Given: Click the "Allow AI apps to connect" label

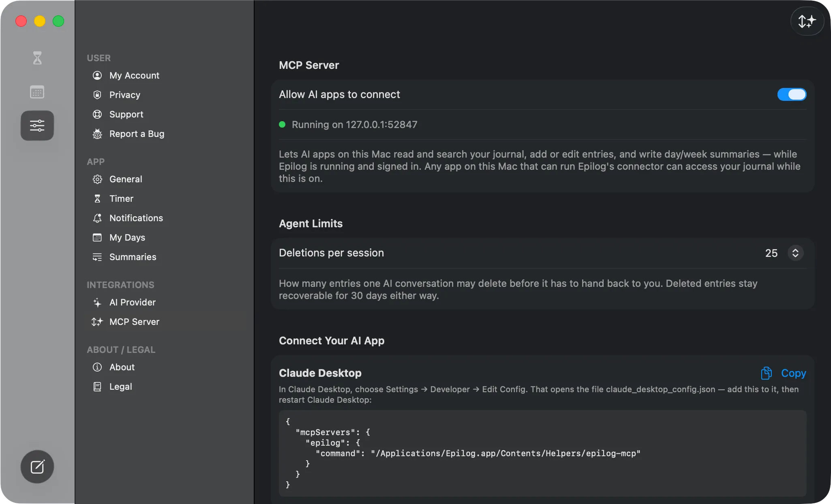Looking at the screenshot, I should pos(340,94).
